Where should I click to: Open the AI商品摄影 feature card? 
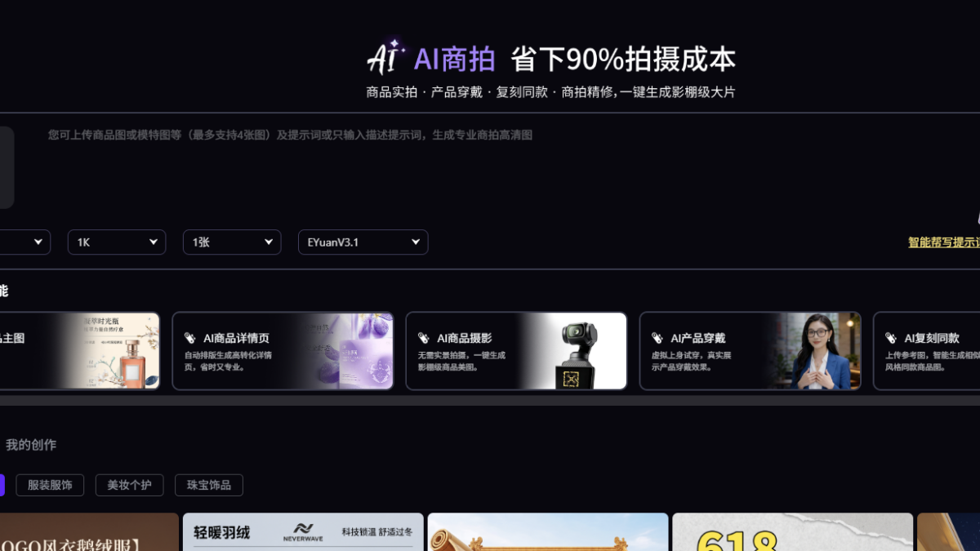click(x=516, y=351)
